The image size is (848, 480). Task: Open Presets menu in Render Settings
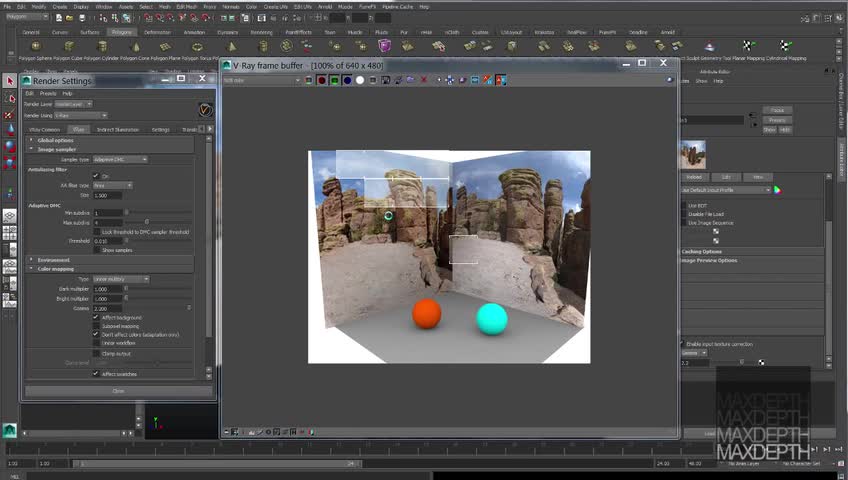click(48, 94)
